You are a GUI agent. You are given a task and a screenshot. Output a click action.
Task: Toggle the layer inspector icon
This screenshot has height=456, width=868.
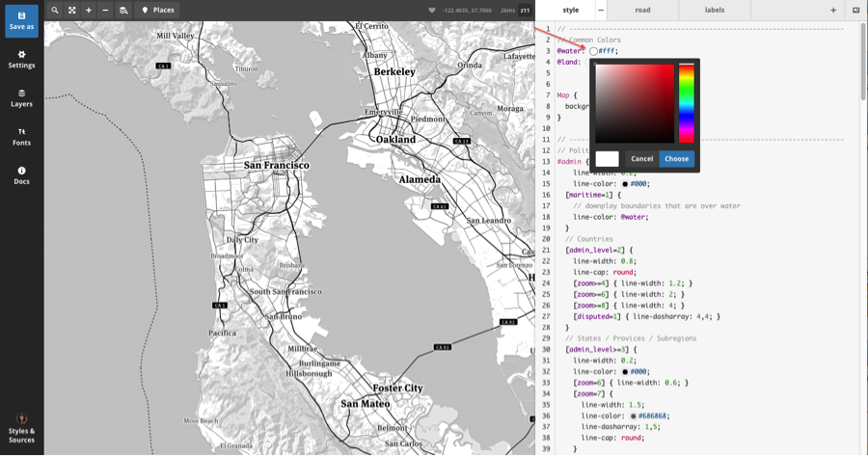(x=123, y=11)
